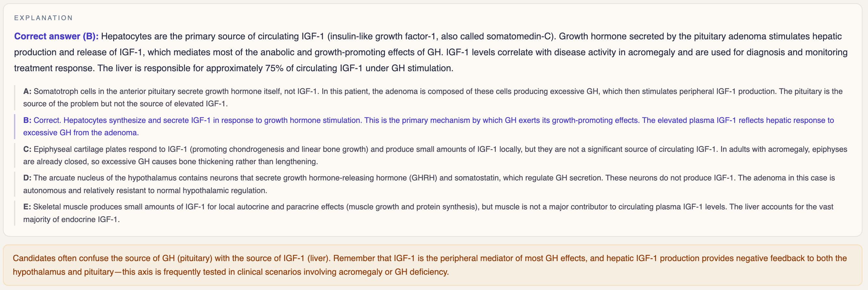Viewport: 868px width, 290px height.
Task: Click the bold 'E:' option label
Action: click(27, 207)
